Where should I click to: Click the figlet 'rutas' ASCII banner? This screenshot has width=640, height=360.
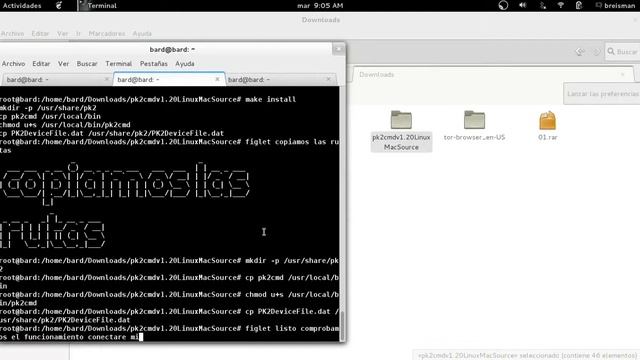tap(52, 231)
